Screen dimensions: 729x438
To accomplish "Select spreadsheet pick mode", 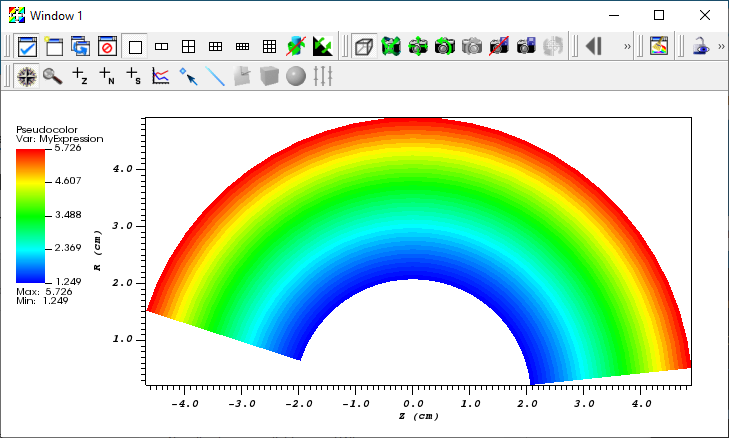I will (x=134, y=76).
